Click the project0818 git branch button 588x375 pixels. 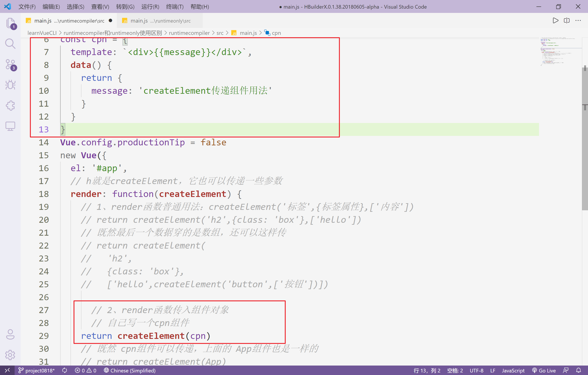(37, 370)
